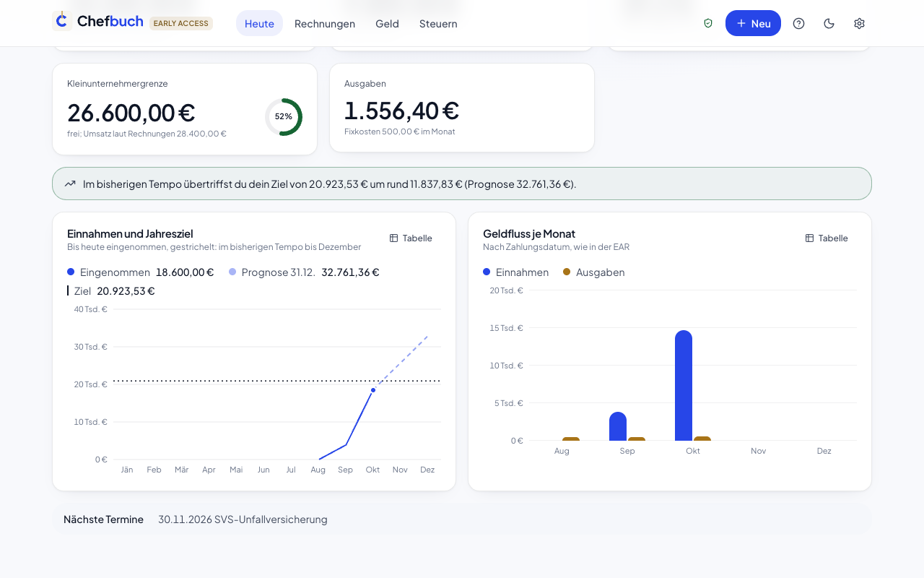Toggle dark mode with the moon icon
This screenshot has width=924, height=578.
829,23
